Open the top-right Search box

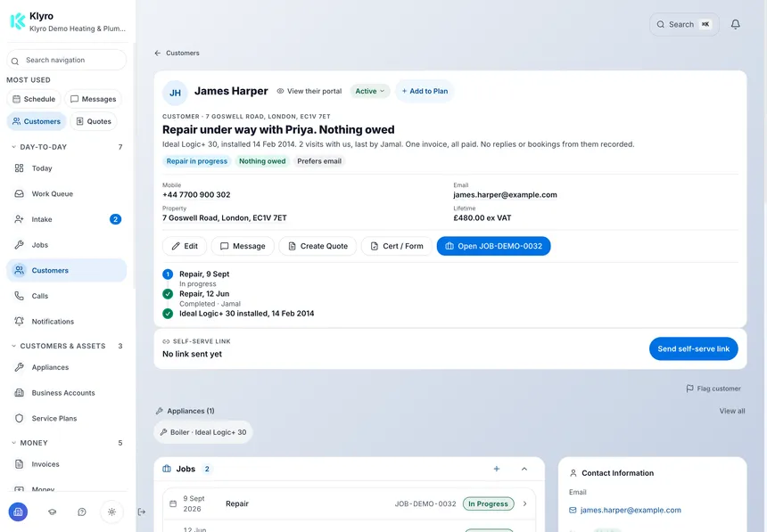pos(684,24)
